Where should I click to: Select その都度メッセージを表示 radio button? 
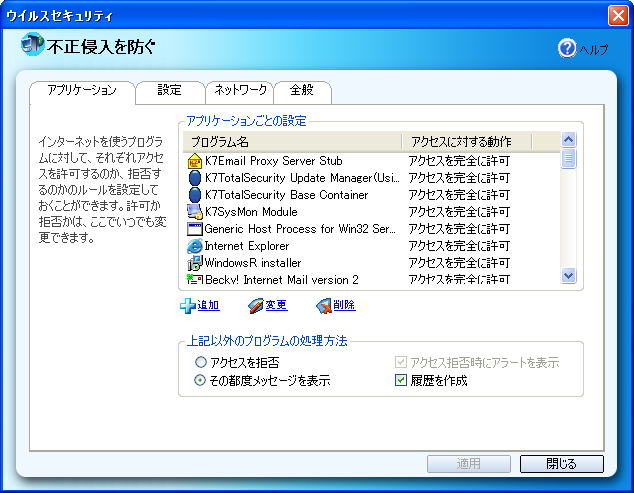(x=200, y=380)
